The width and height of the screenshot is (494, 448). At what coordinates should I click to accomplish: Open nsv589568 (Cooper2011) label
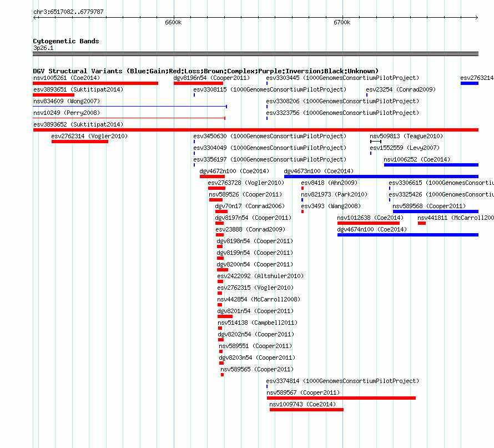click(x=429, y=206)
